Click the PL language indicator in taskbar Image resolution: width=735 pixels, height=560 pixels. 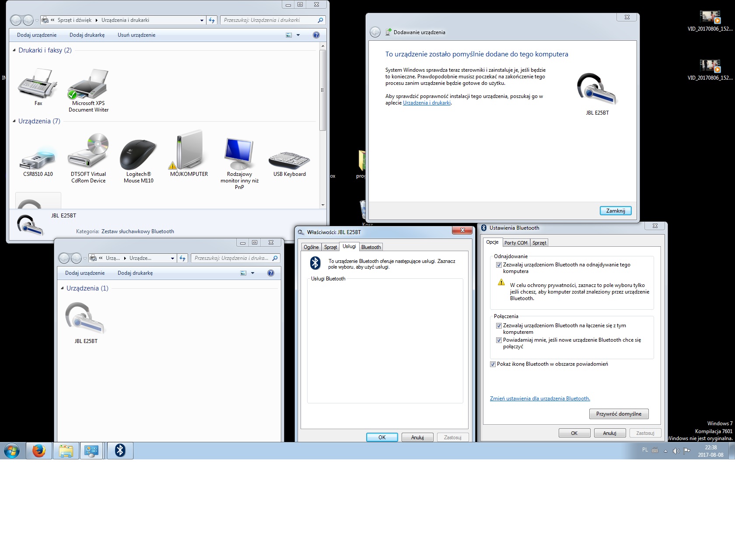click(x=645, y=450)
